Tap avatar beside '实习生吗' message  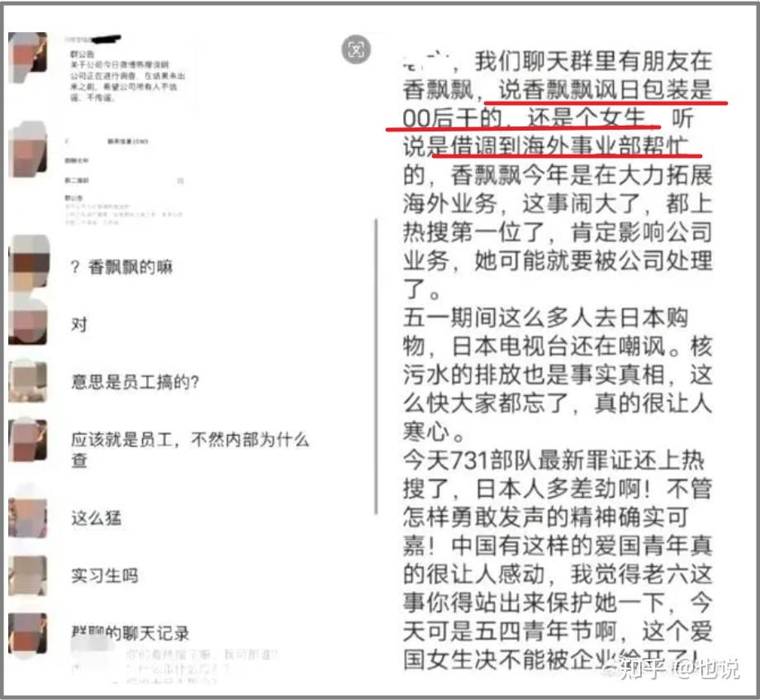[x=27, y=575]
